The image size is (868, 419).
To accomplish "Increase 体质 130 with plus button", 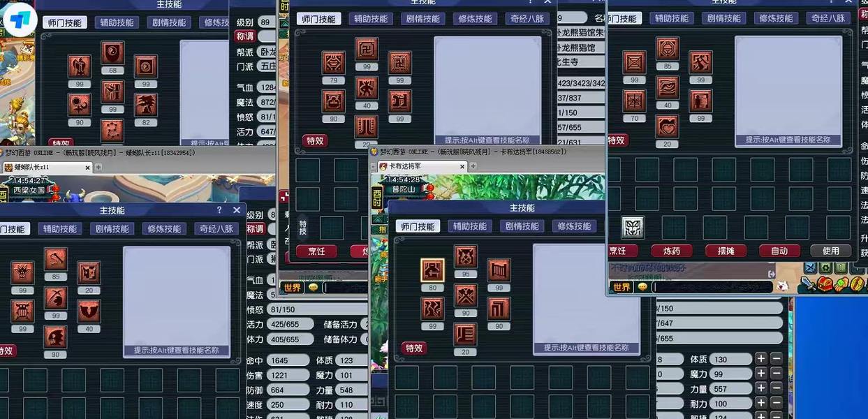I will pyautogui.click(x=761, y=358).
